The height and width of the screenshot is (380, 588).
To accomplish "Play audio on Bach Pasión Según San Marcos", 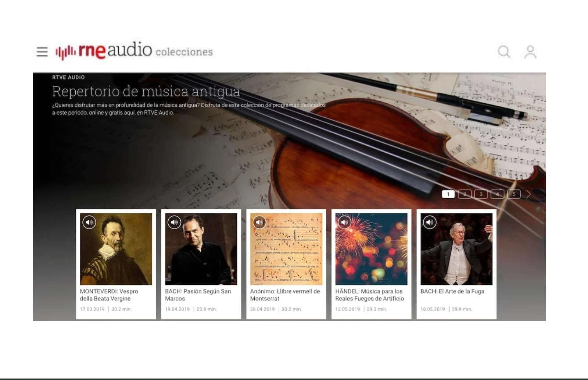I will click(174, 222).
